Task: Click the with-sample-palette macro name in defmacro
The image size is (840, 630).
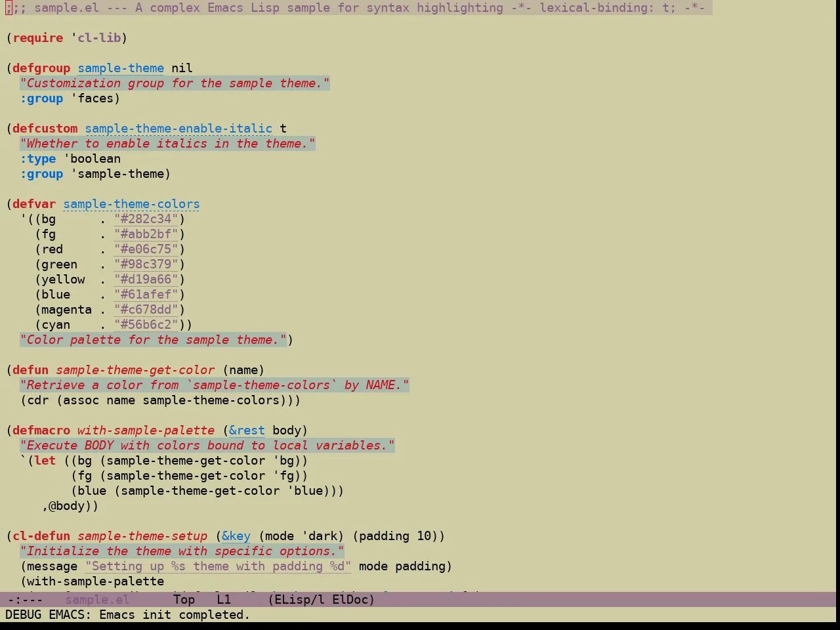Action: 146,430
